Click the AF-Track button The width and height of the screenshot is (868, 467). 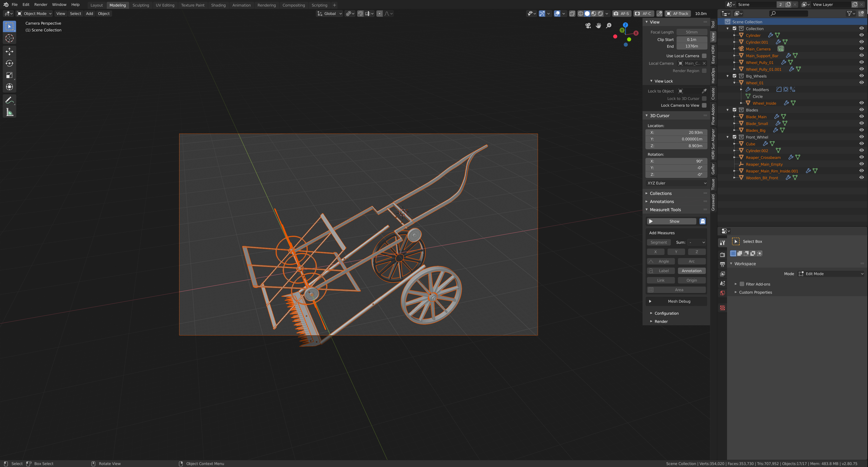click(x=678, y=14)
